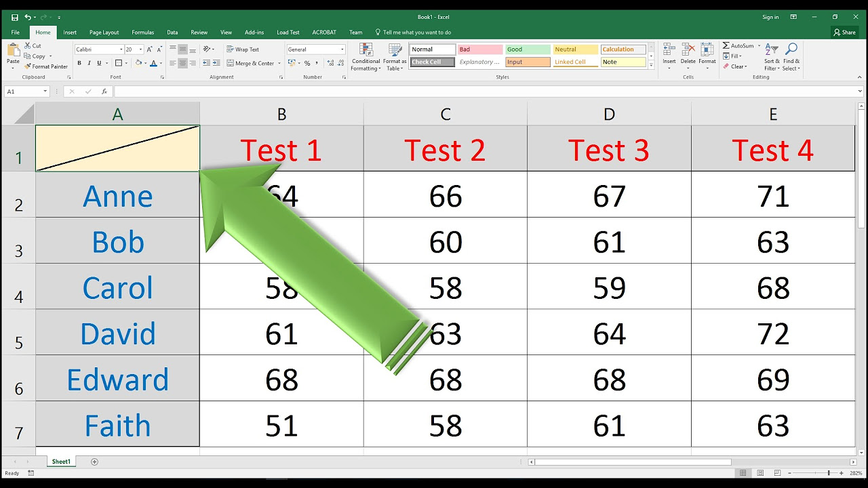Toggle Wrap Text for the cell

pos(242,49)
